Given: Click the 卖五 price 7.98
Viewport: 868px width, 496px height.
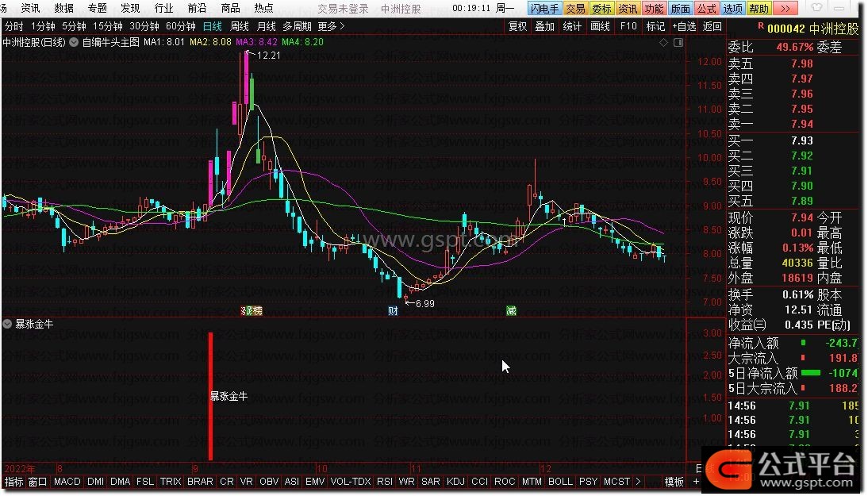Looking at the screenshot, I should (x=801, y=63).
